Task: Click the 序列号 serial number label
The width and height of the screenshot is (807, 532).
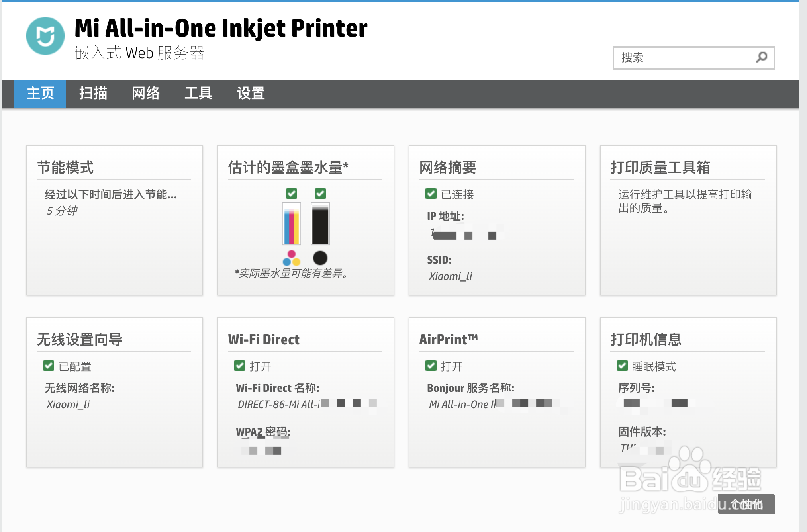Action: [x=637, y=388]
